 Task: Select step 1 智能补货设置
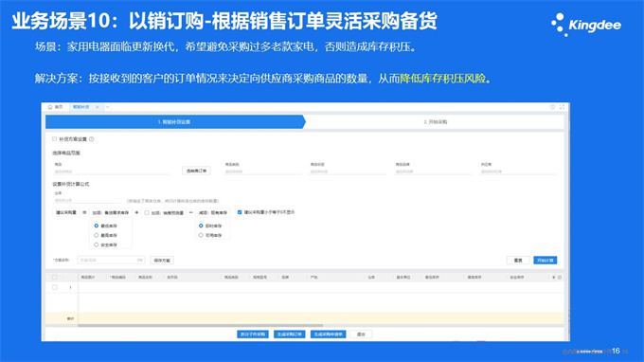[174, 122]
